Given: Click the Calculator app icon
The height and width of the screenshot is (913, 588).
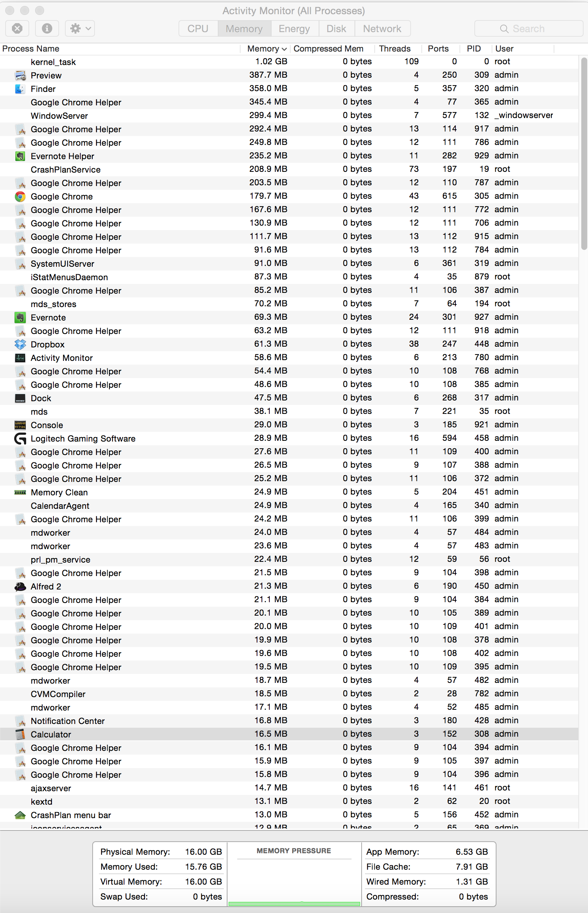Looking at the screenshot, I should pos(20,734).
